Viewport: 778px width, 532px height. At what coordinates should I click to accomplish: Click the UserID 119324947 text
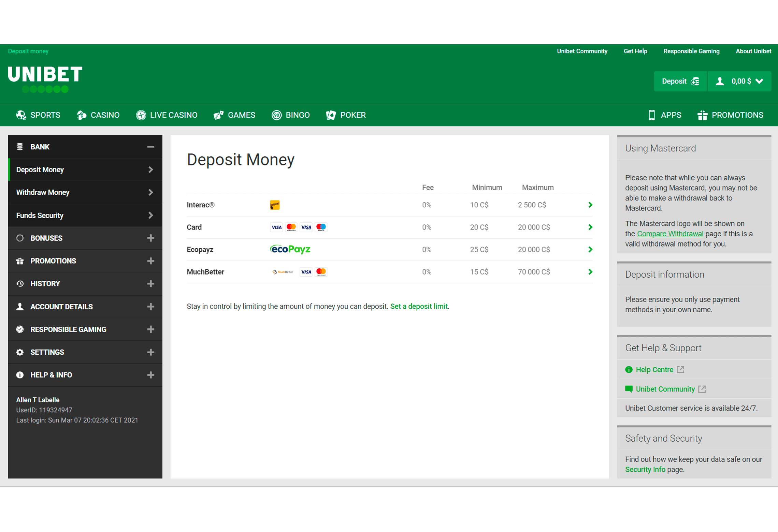[44, 410]
